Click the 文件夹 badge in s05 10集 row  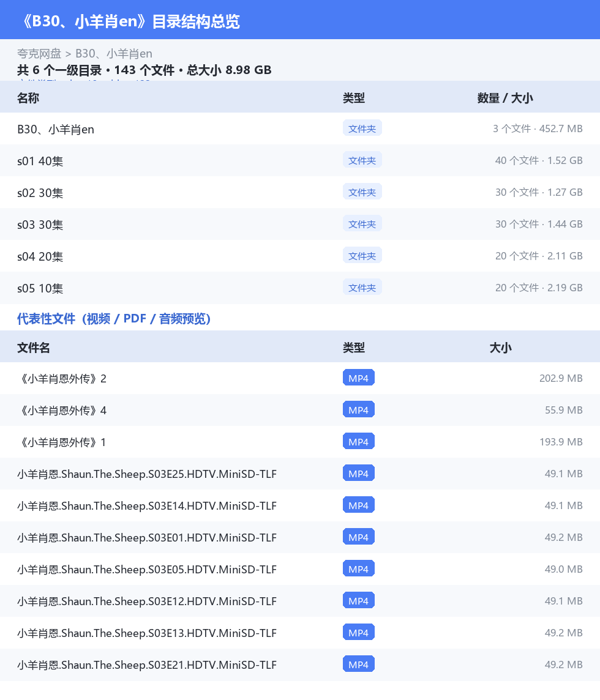click(362, 288)
